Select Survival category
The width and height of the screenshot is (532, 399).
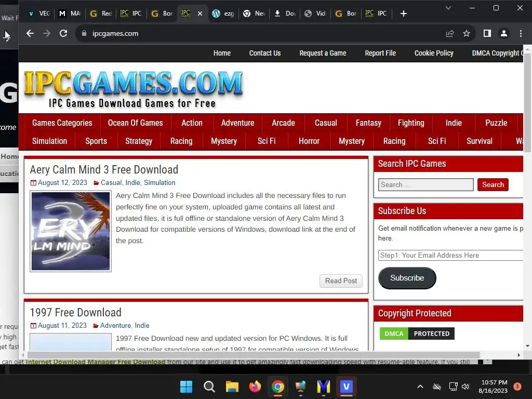[479, 141]
